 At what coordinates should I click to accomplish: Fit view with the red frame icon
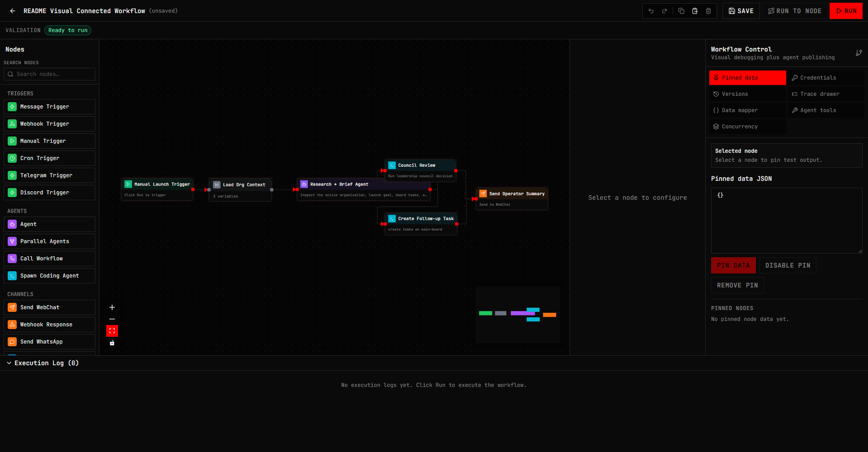pyautogui.click(x=112, y=331)
